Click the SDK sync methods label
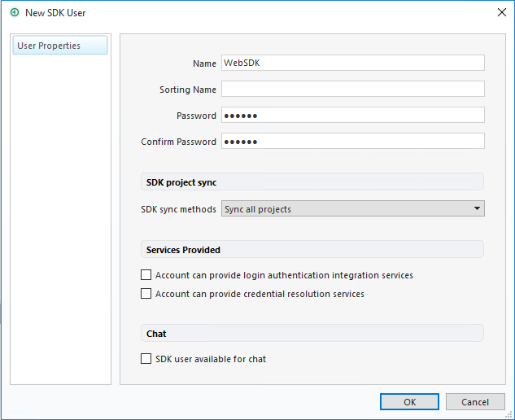The height and width of the screenshot is (420, 515). coord(178,209)
